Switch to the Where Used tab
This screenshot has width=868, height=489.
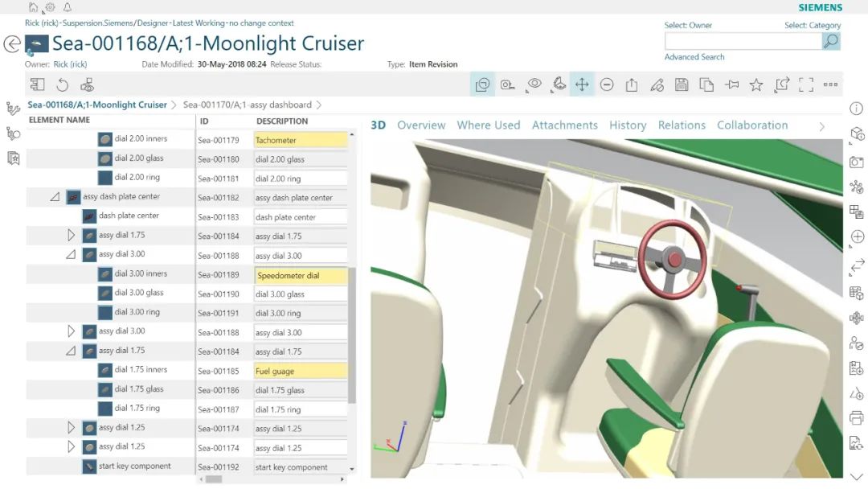pos(489,125)
